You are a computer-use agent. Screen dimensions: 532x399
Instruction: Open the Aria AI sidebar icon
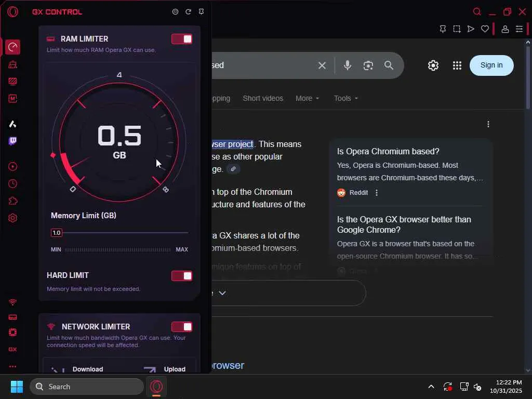pyautogui.click(x=12, y=124)
